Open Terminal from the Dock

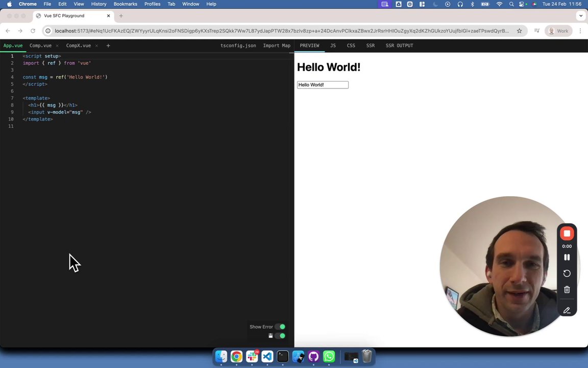tap(283, 356)
